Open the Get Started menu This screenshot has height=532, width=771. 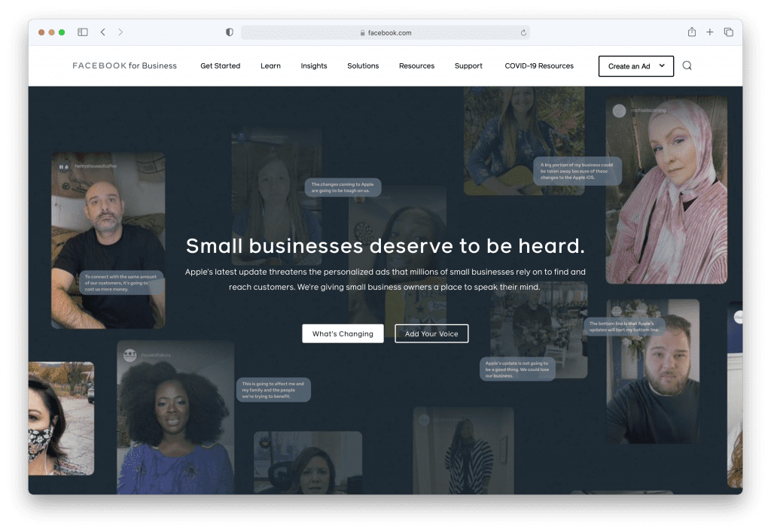[221, 65]
